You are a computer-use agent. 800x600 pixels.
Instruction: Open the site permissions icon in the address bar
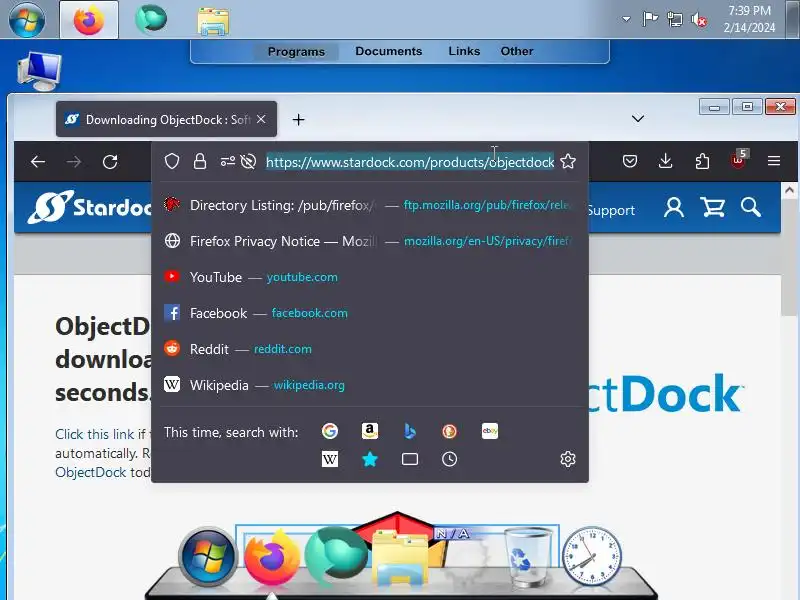coord(228,162)
